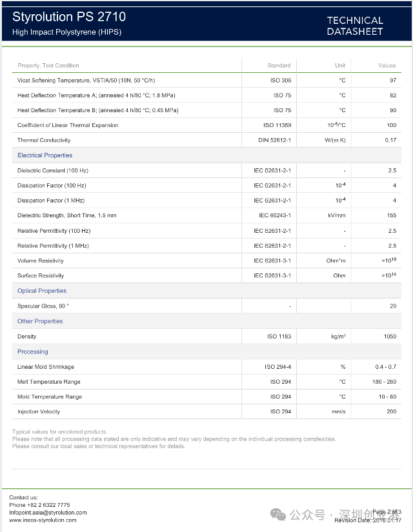The height and width of the screenshot is (532, 413).
Task: Click the Values column header
Action: 387,65
